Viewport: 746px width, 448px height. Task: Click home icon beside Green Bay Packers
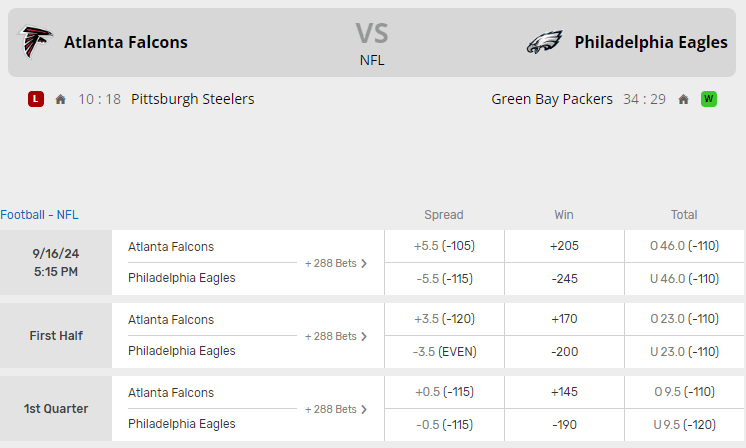pos(684,99)
